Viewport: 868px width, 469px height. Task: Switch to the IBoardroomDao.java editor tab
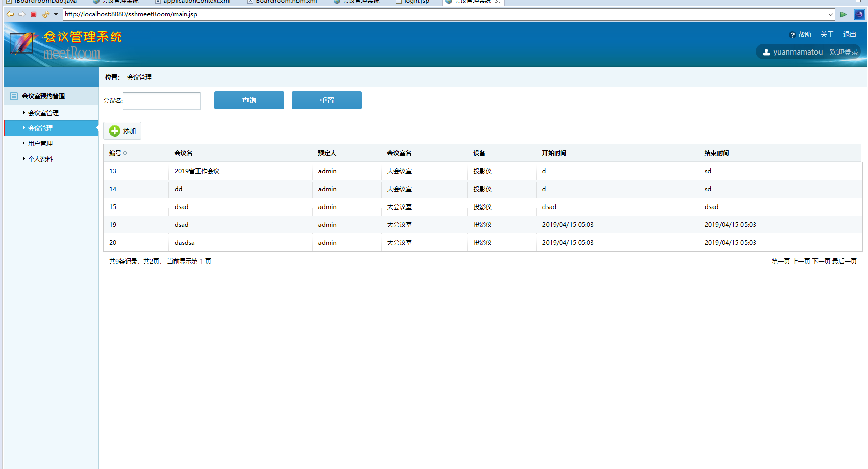pyautogui.click(x=41, y=2)
